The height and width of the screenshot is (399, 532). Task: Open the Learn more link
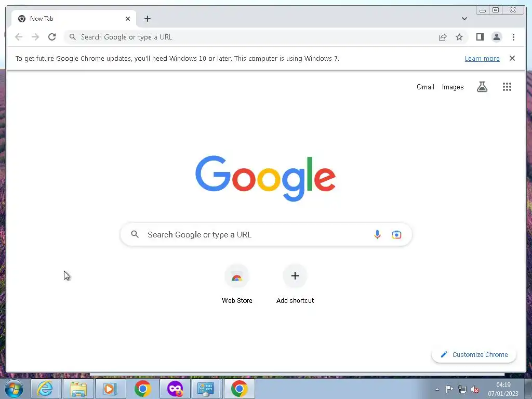[x=482, y=58]
